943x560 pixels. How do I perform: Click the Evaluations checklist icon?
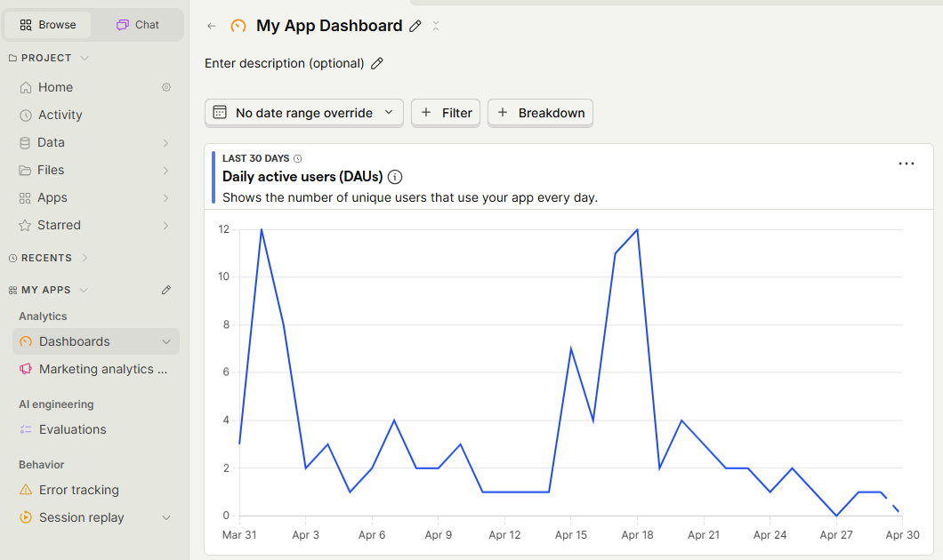(25, 429)
